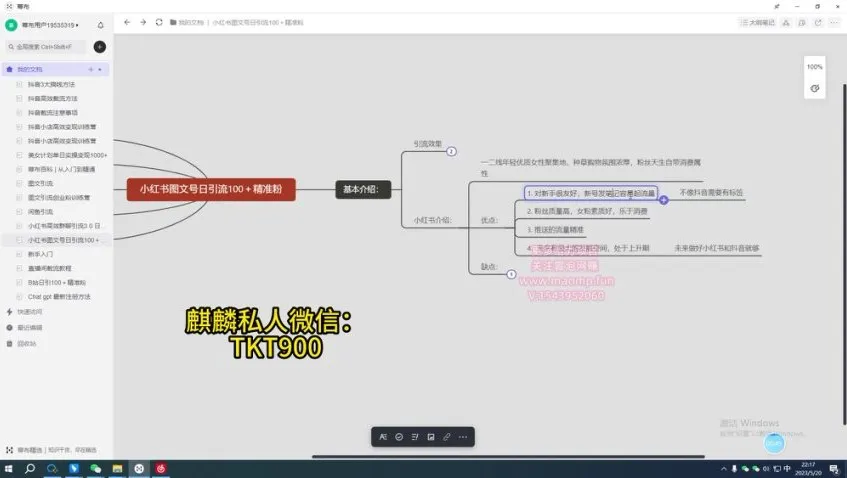Open the text style tool in floating toolbar
This screenshot has height=478, width=847.
pos(383,437)
